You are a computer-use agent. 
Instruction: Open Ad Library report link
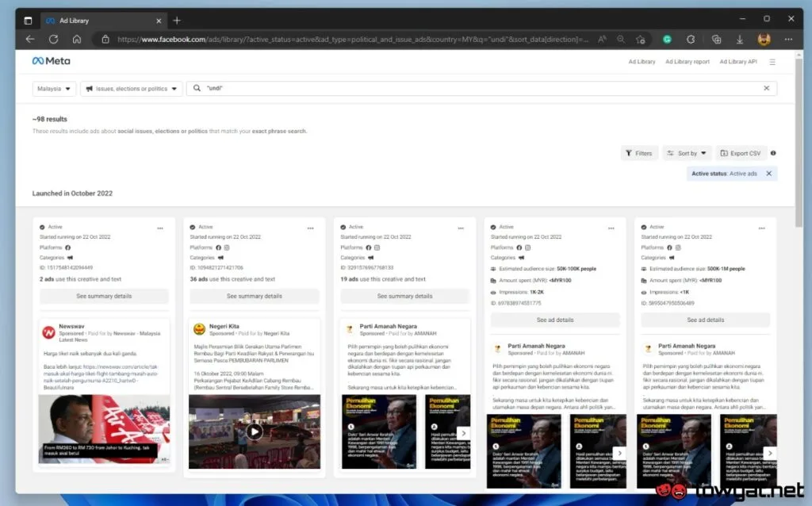pos(688,62)
